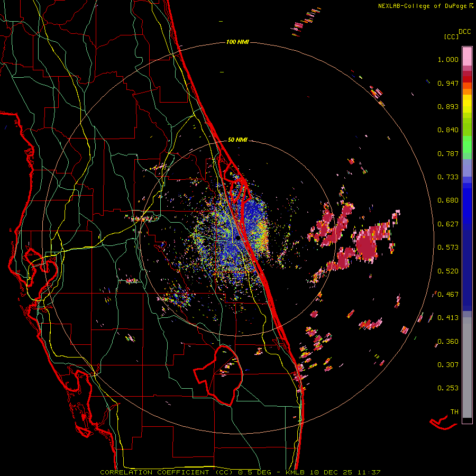
Task: Click the 0.307 legend value
Action: point(448,365)
